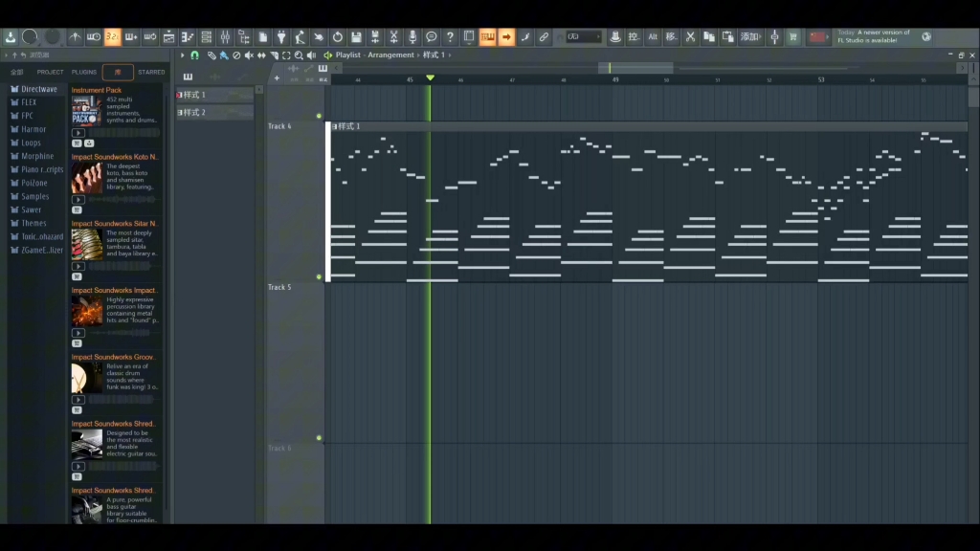This screenshot has width=980, height=551.
Task: Save the project with floppy disk icon
Action: [x=356, y=37]
